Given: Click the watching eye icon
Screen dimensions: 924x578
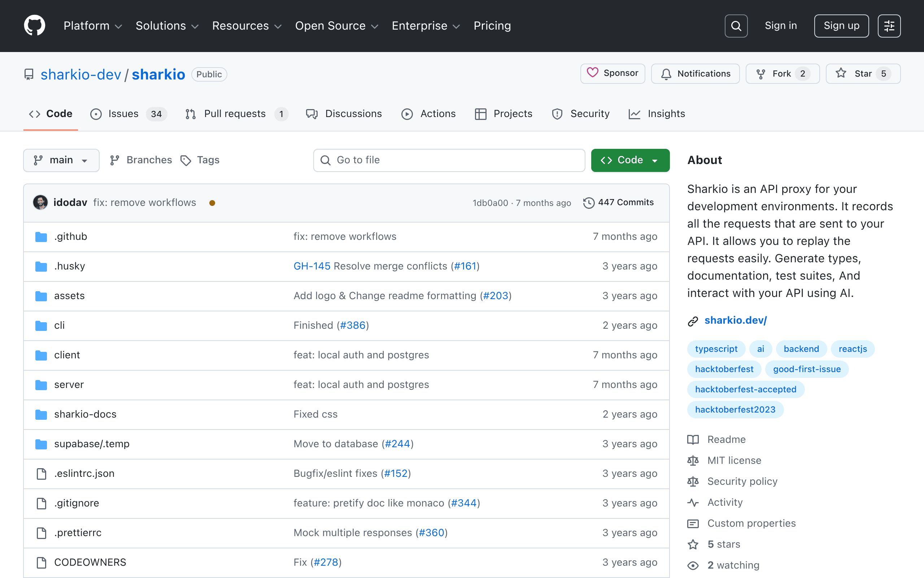Looking at the screenshot, I should click(x=693, y=565).
